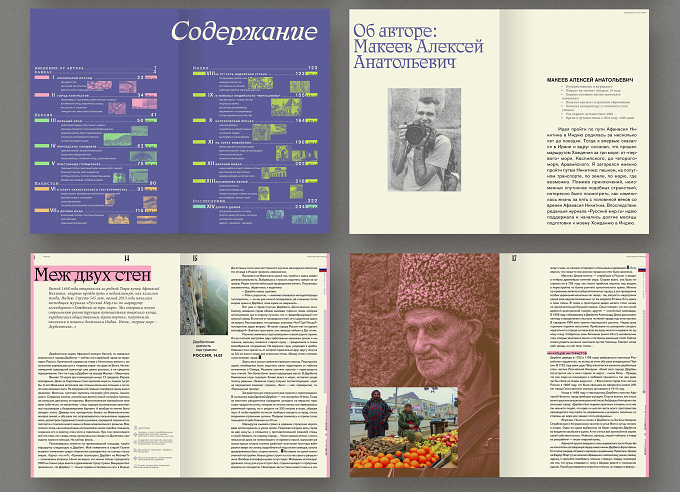Click the orange marker beside chapter VI
Screen dimensions: 680x492
[42, 189]
